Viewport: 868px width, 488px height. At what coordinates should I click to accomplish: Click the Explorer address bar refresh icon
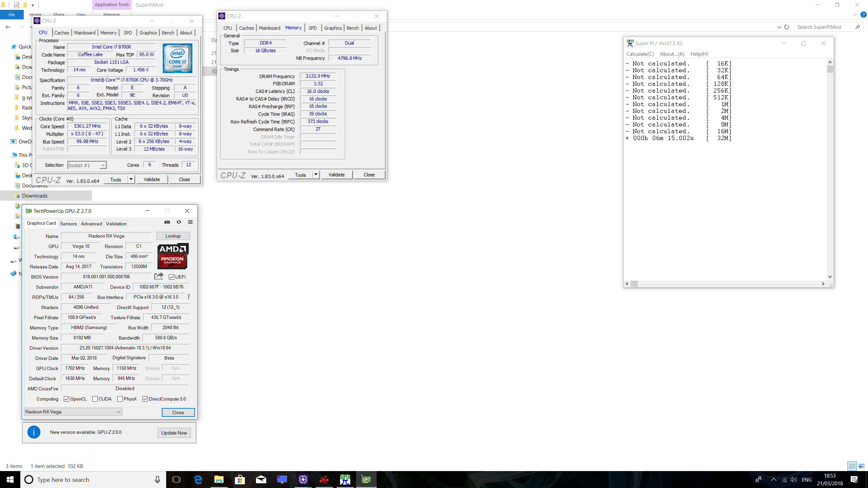tap(787, 27)
